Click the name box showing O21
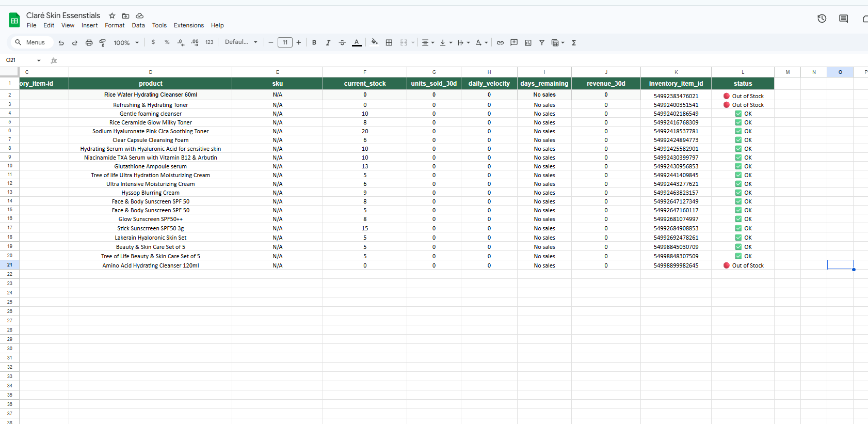 coord(19,60)
